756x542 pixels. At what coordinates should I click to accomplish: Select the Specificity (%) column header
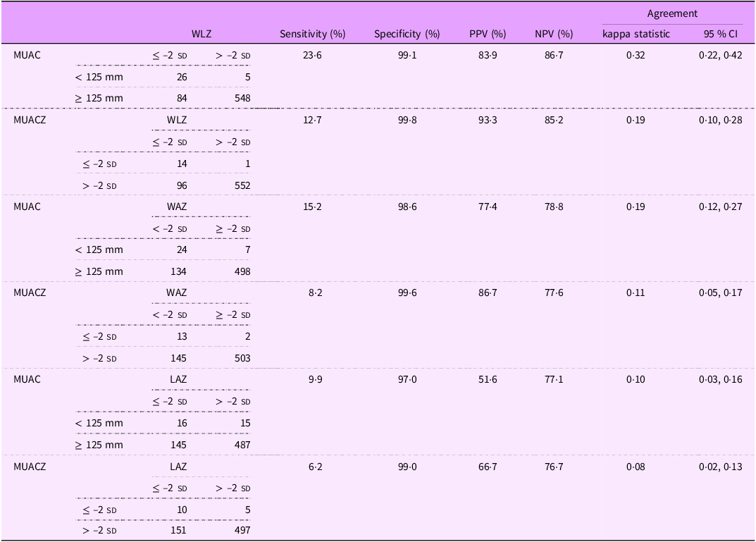tap(407, 34)
